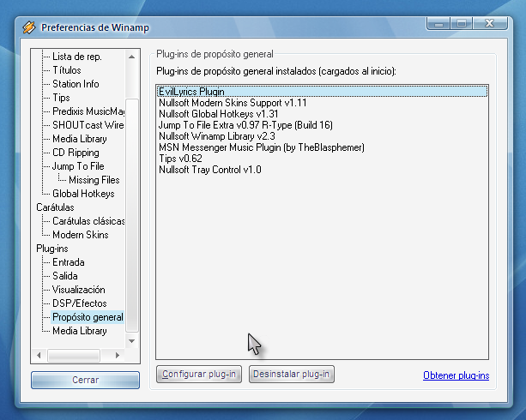Select Missing Files under Jump To File
This screenshot has height=420, width=526.
94,180
